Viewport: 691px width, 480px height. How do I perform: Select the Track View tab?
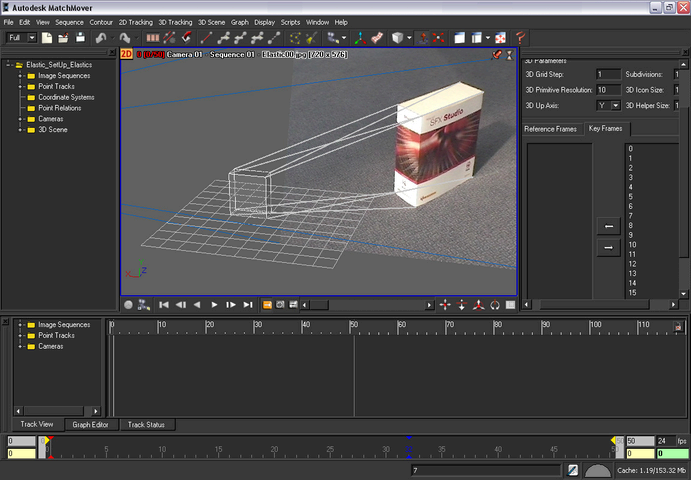point(37,424)
